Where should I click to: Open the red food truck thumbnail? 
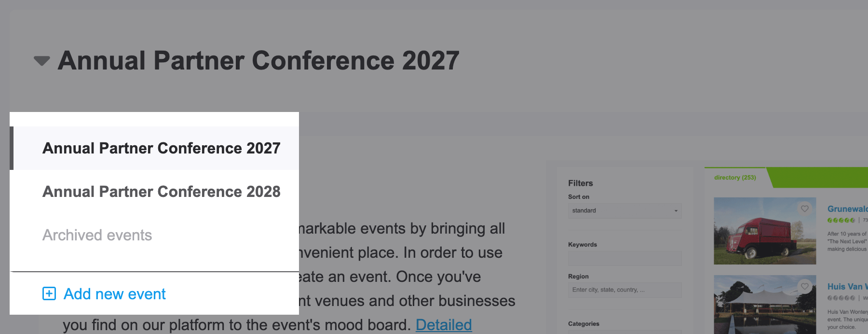click(765, 231)
